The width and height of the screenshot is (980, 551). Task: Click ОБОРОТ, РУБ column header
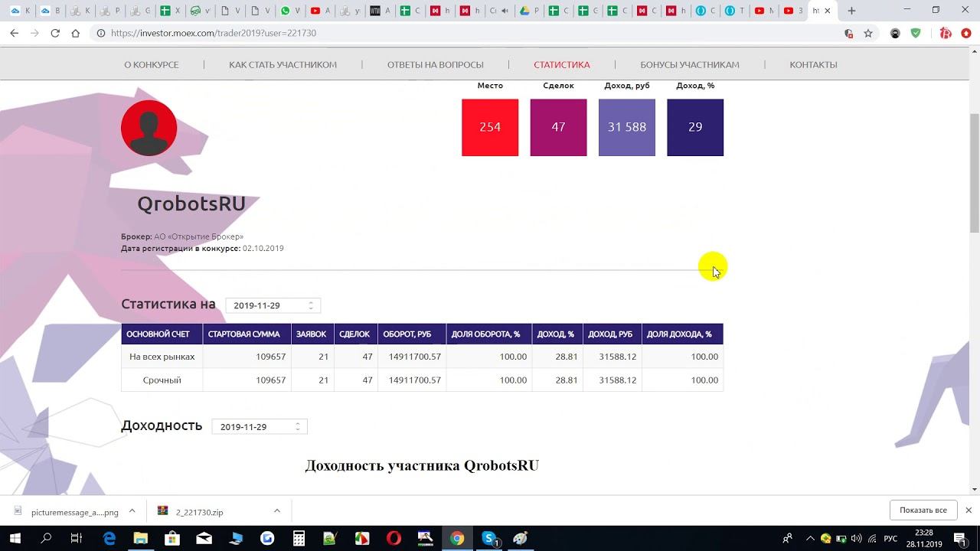pyautogui.click(x=412, y=334)
